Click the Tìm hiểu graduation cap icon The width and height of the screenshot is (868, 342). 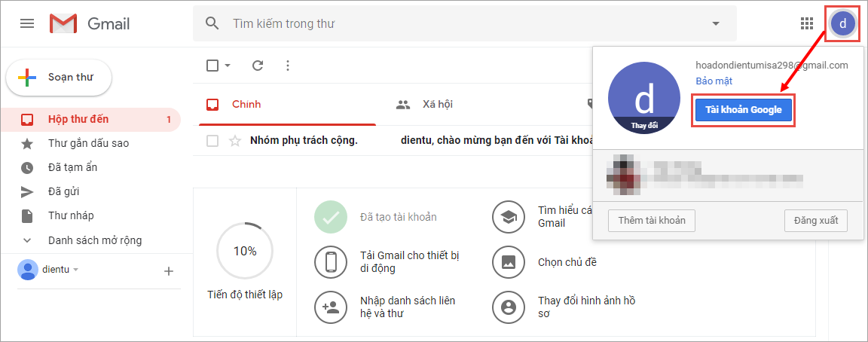pyautogui.click(x=509, y=217)
